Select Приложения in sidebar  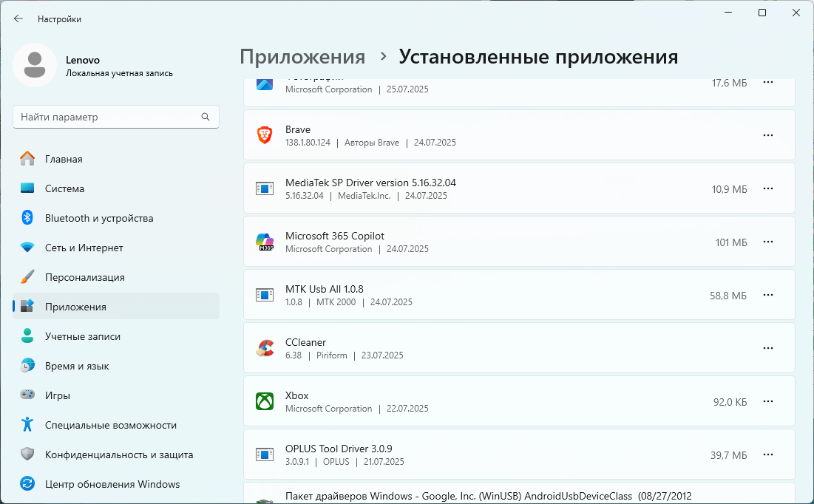[x=116, y=306]
